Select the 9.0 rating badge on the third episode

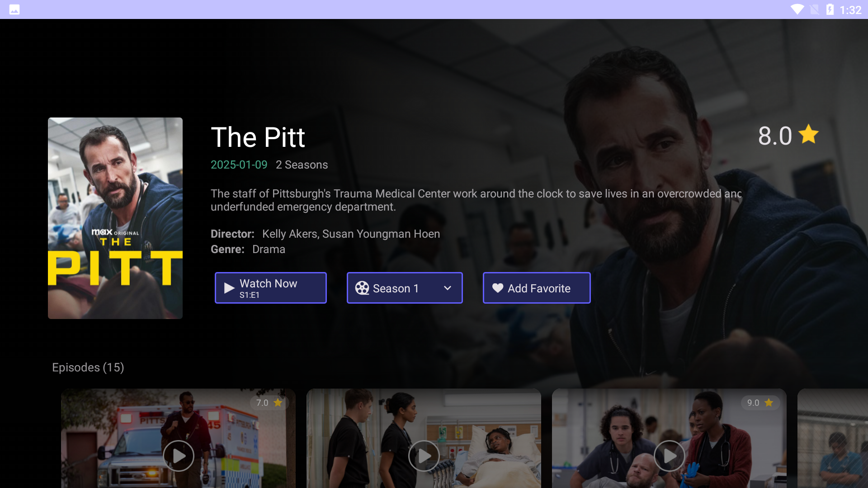(x=760, y=403)
